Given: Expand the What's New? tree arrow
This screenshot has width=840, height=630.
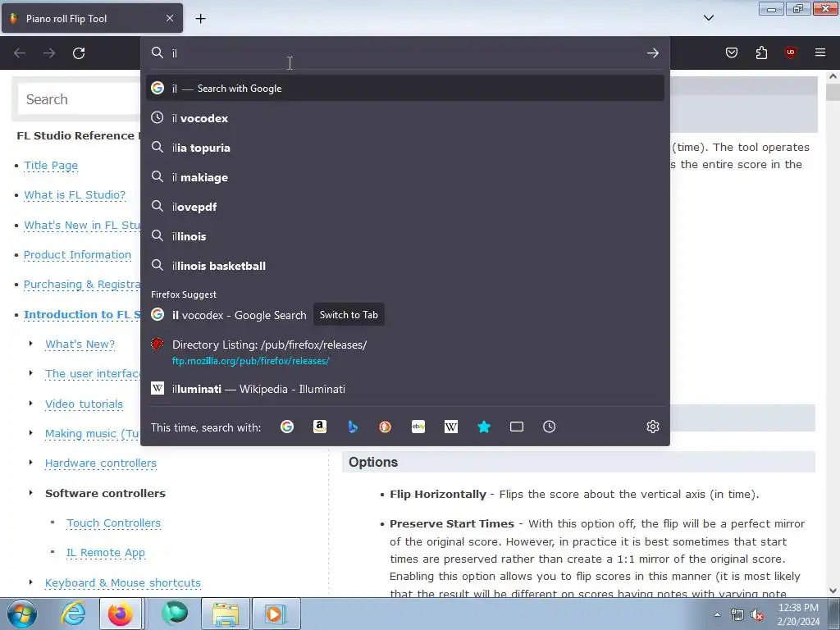Looking at the screenshot, I should pyautogui.click(x=31, y=344).
